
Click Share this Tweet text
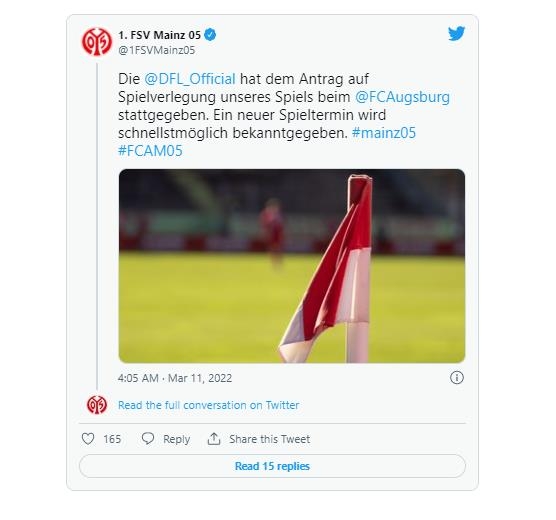[269, 439]
